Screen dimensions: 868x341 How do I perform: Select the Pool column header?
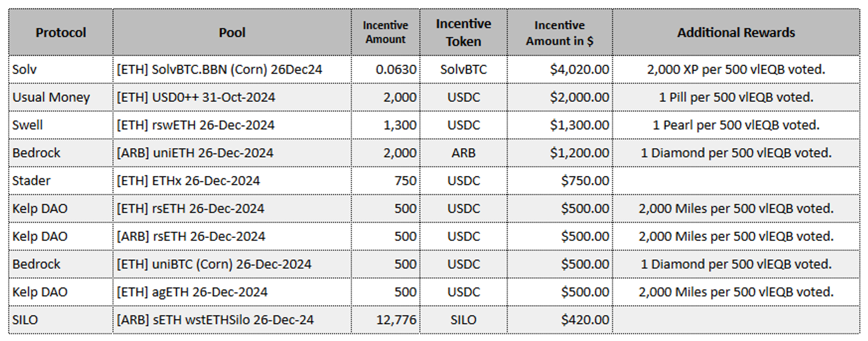coord(232,32)
